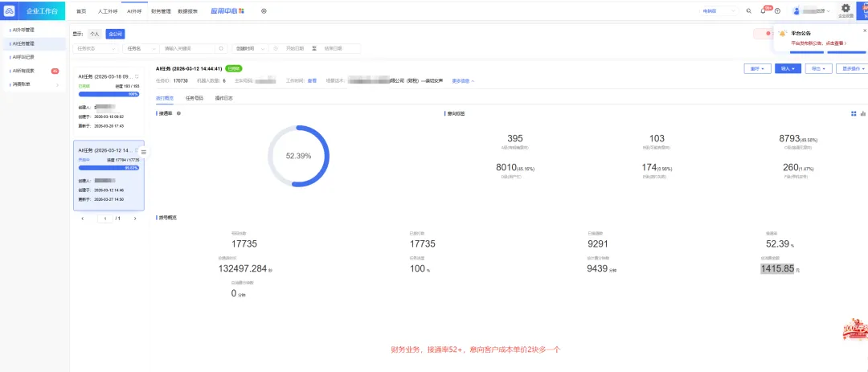Screen dimensions: 868x372
Task: Open AI外呼 top menu
Action: point(134,11)
